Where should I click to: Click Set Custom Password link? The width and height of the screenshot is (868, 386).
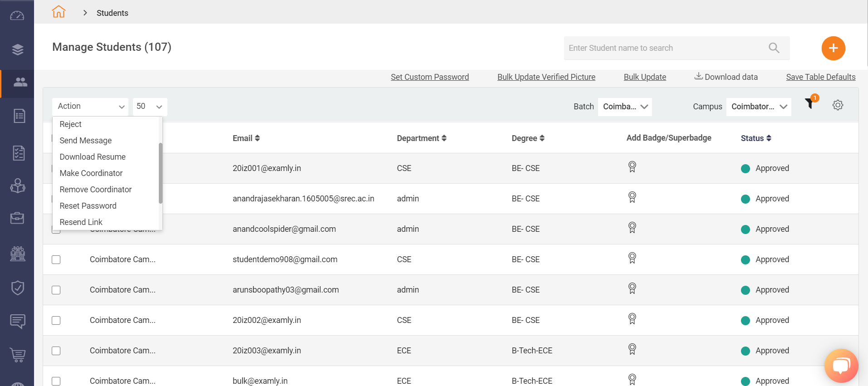pyautogui.click(x=430, y=77)
